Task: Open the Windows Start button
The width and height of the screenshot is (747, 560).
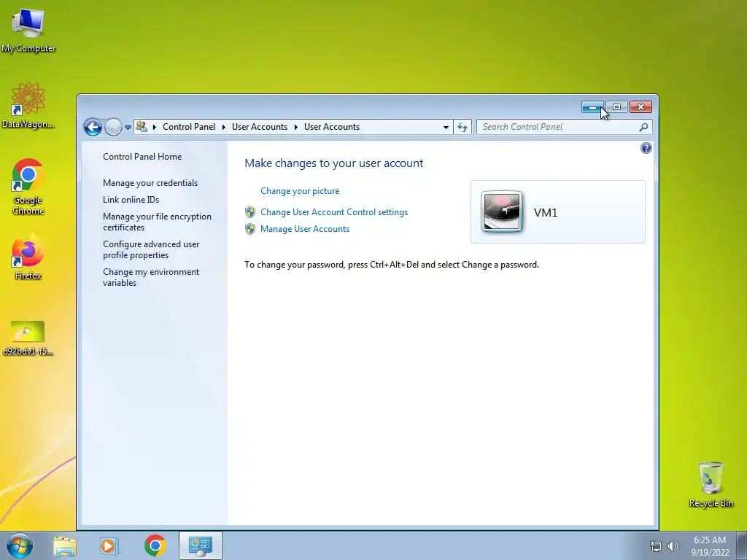Action: (x=19, y=545)
